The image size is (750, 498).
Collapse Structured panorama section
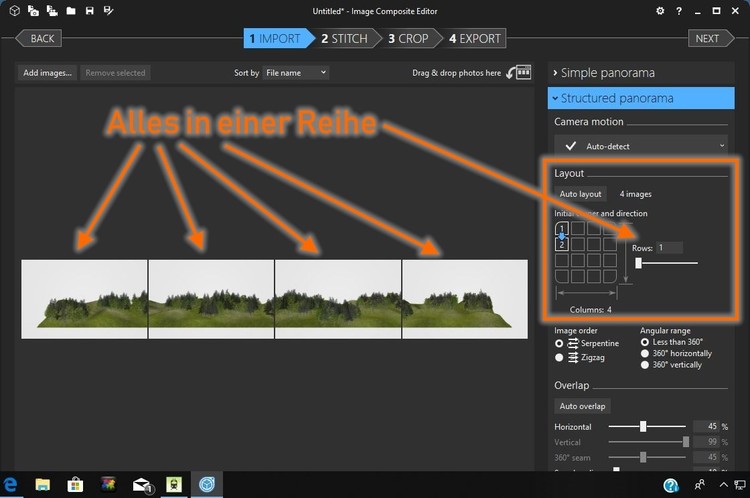click(640, 98)
